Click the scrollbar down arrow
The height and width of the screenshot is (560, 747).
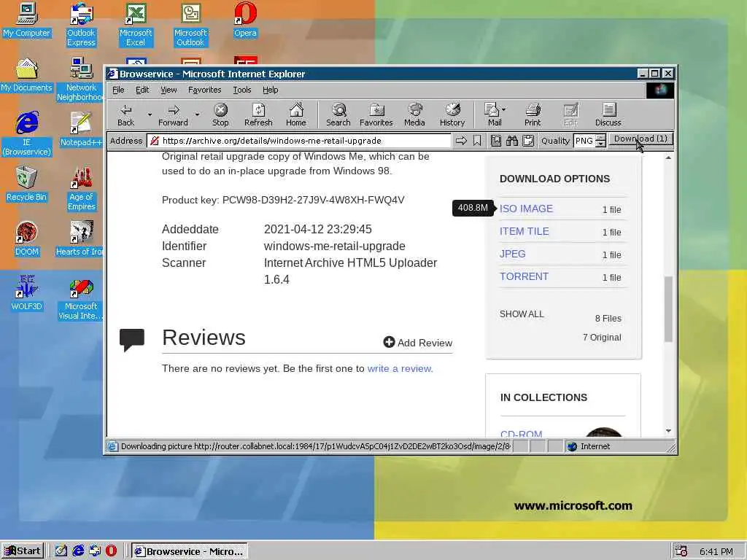pyautogui.click(x=668, y=431)
